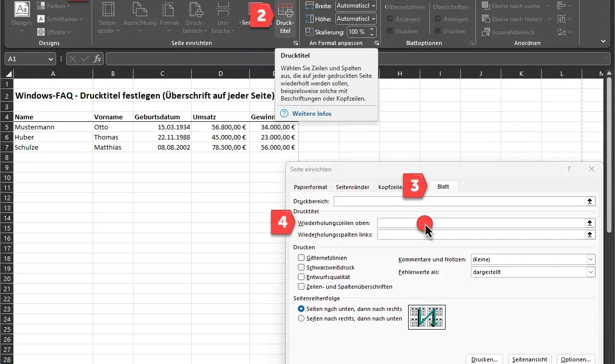Select Seiten nach unten, dann nach rechts

pos(301,309)
